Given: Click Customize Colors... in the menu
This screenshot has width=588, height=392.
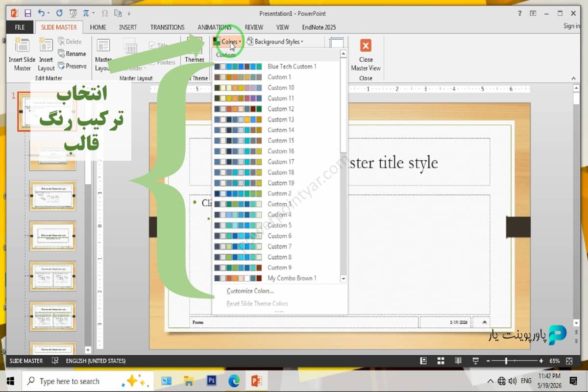Looking at the screenshot, I should (250, 291).
